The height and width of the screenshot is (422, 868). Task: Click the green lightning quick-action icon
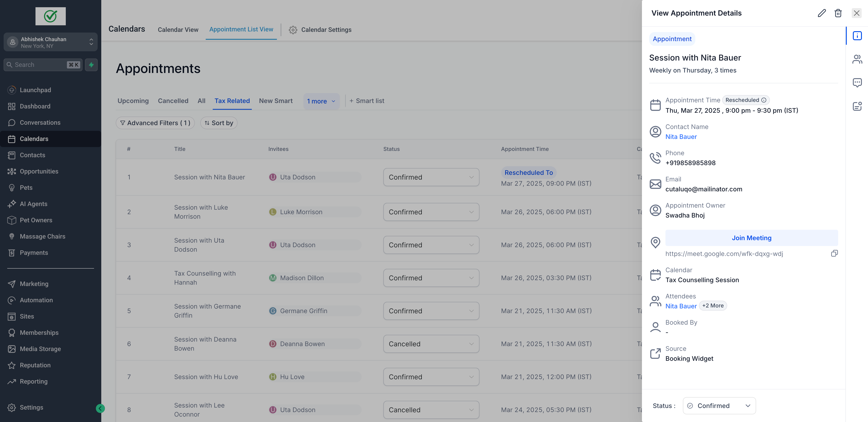(91, 65)
